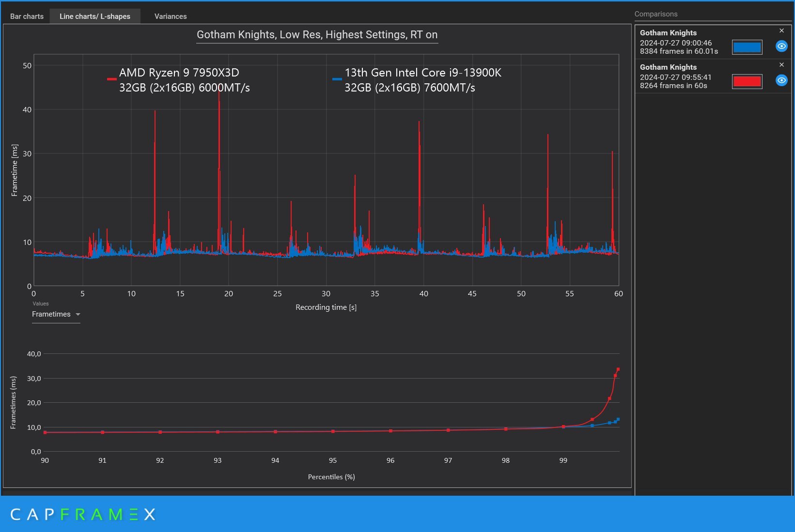Click the Percentiles (%) axis label
This screenshot has height=532, width=795.
click(x=331, y=477)
